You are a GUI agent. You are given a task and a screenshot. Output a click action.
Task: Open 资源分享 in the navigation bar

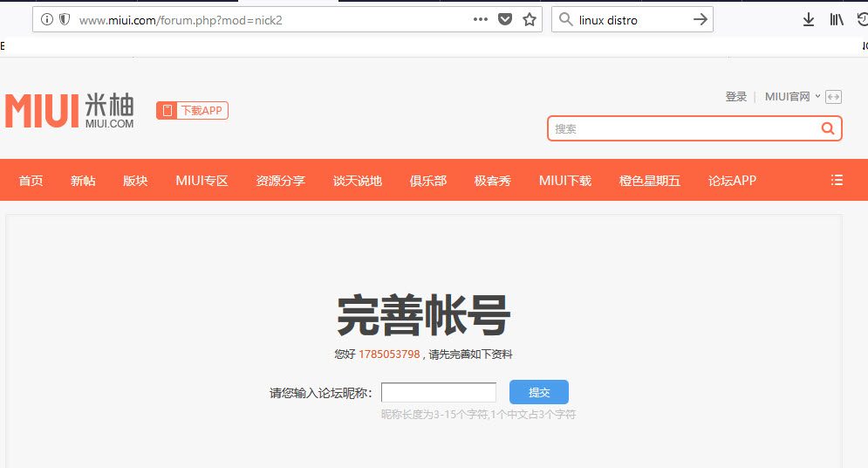pyautogui.click(x=280, y=181)
